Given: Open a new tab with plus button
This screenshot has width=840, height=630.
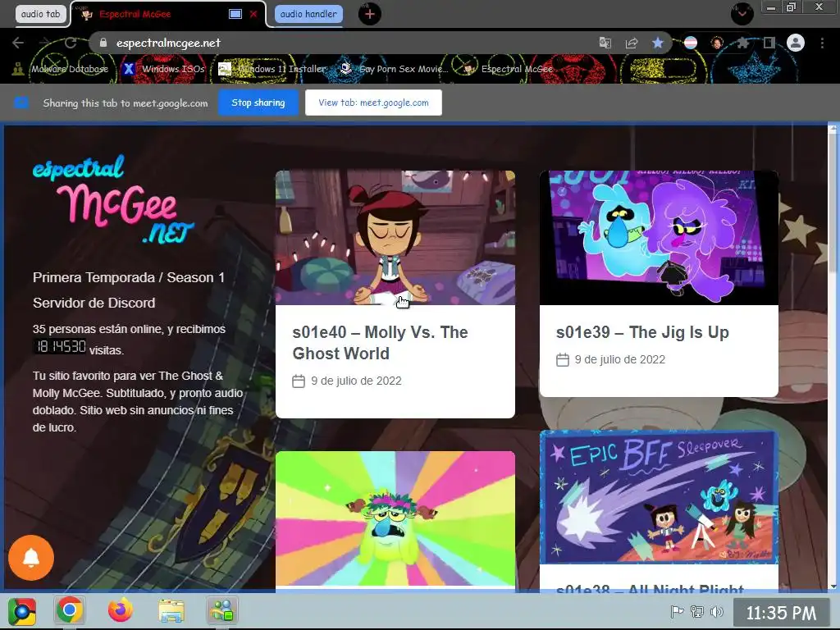Looking at the screenshot, I should click(x=370, y=14).
